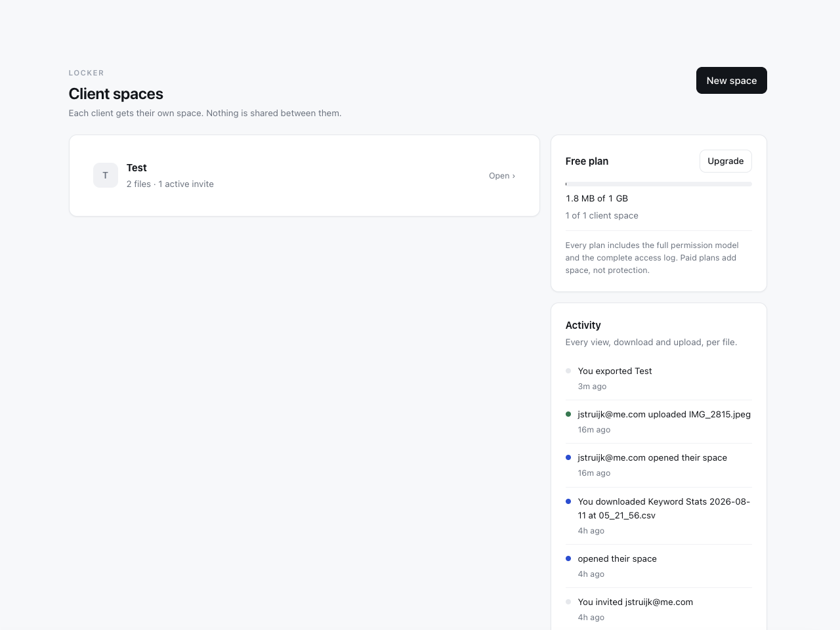Click the green dot beside the IMG_2815.jpeg upload entry

[x=568, y=414]
